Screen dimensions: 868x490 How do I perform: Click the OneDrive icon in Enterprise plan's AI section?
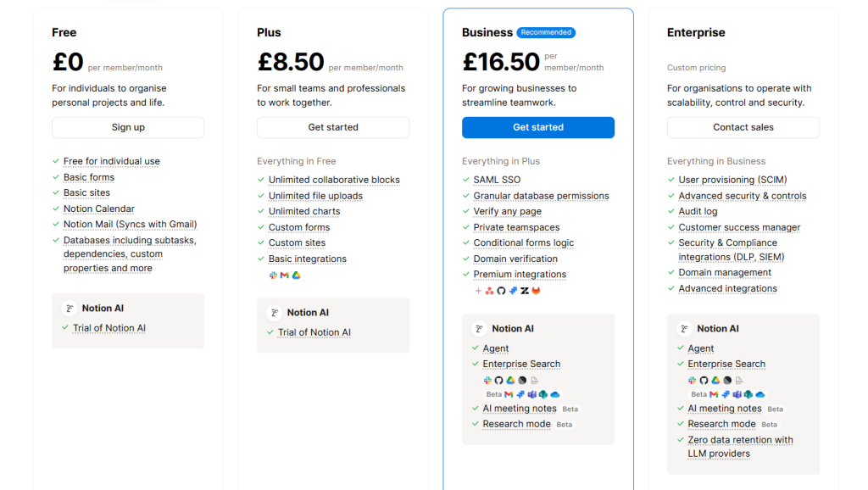[x=760, y=394]
